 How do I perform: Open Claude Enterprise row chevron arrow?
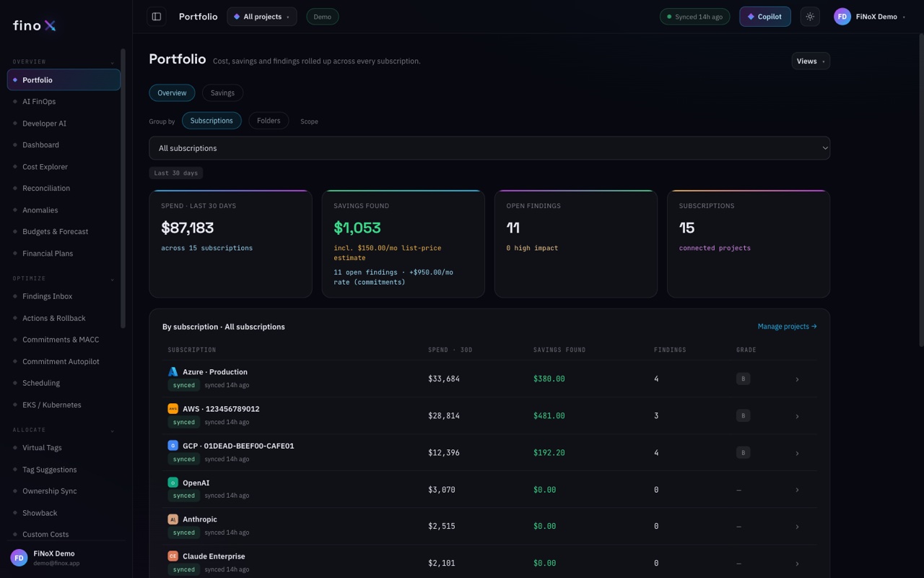(797, 564)
